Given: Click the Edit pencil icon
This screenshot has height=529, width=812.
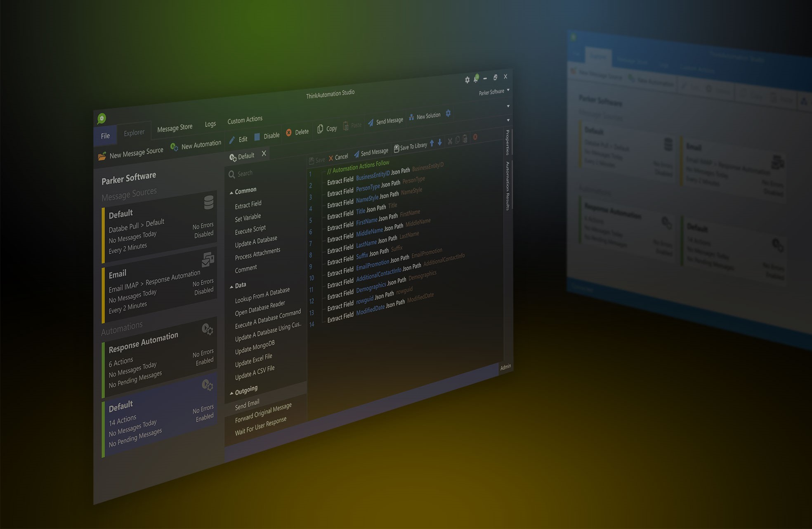Looking at the screenshot, I should click(x=232, y=140).
